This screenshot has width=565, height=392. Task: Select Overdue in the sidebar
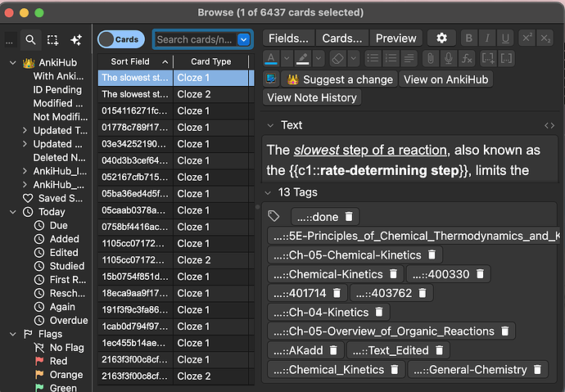(69, 320)
